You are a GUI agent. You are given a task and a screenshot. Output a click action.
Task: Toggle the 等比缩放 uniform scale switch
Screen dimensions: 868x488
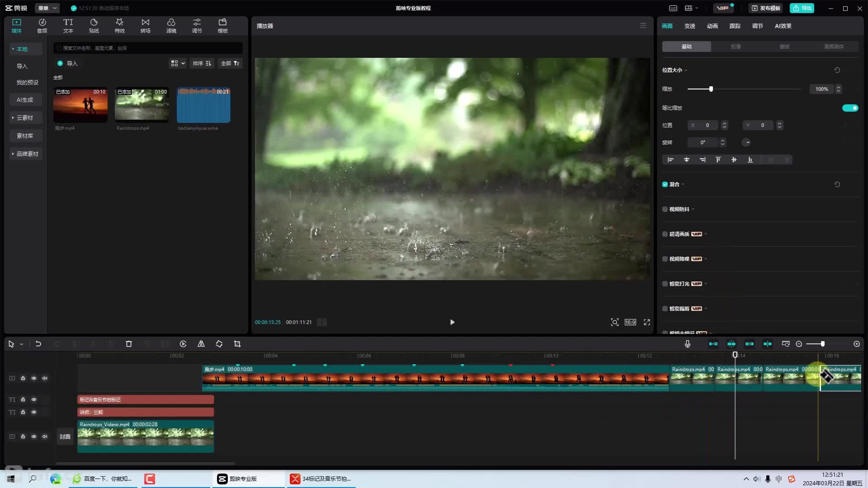click(850, 108)
